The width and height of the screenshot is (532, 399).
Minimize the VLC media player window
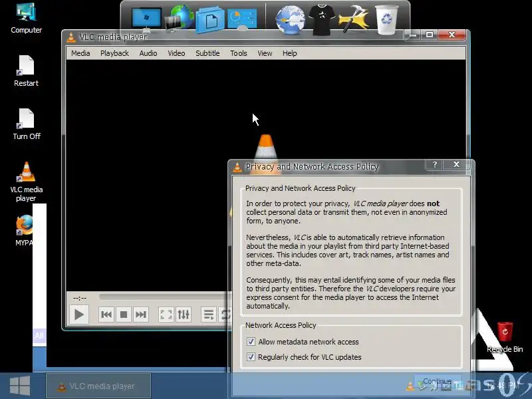pyautogui.click(x=413, y=35)
